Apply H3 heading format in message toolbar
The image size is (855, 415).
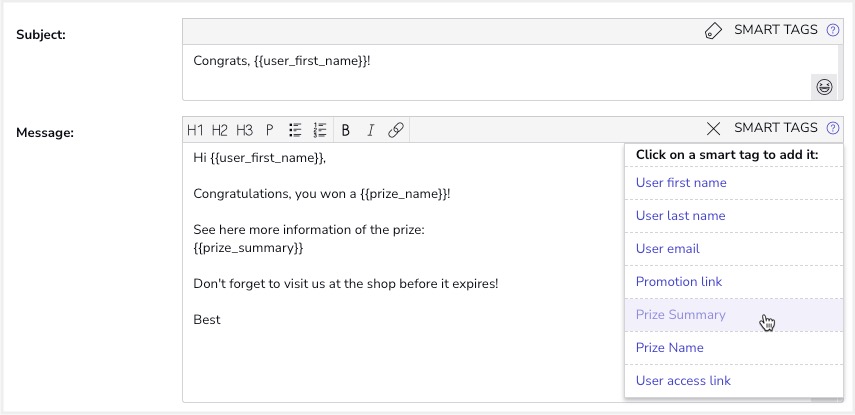click(x=245, y=130)
